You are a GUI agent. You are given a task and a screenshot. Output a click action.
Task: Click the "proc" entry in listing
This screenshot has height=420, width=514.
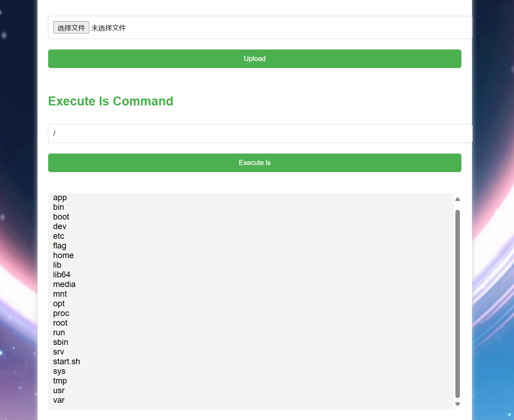61,313
